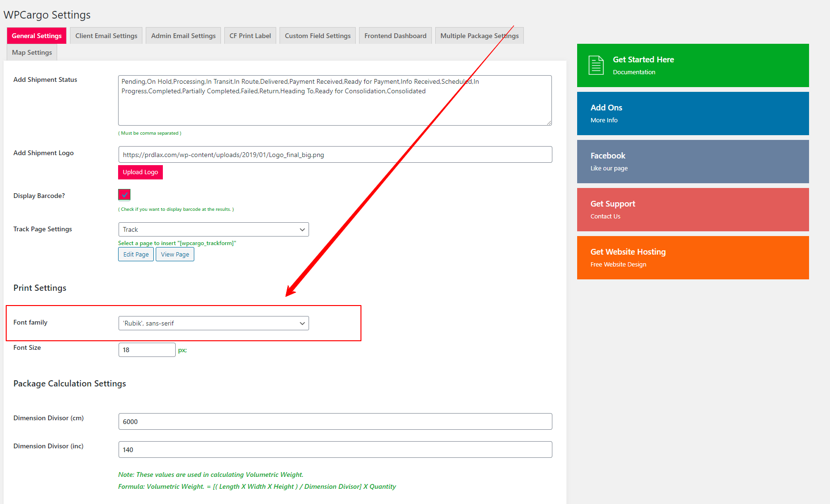Focus the Dimension Divisor (cm) field
This screenshot has width=830, height=504.
click(x=335, y=422)
